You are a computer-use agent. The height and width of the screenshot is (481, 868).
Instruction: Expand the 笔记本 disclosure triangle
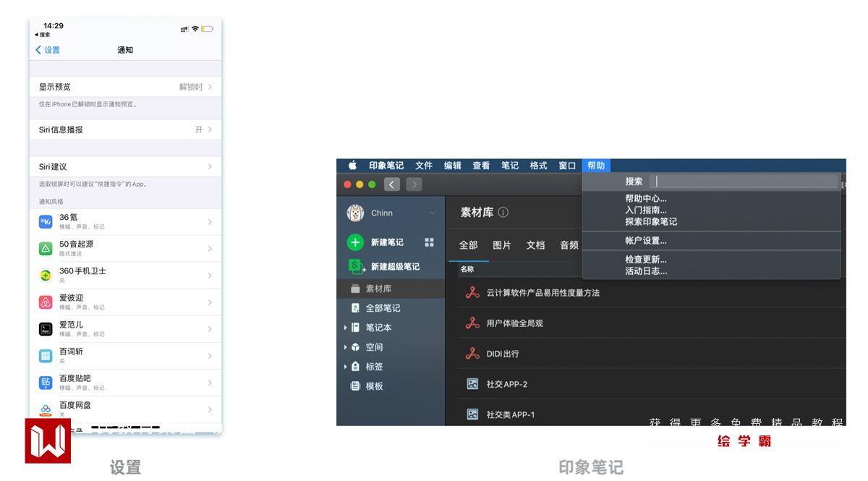tap(346, 328)
